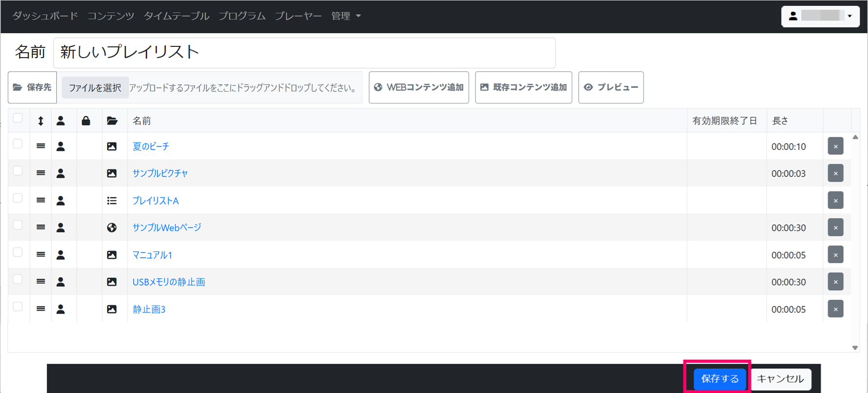Click the list icon beside プレイリストA
Viewport: 868px width, 393px height.
click(x=112, y=201)
